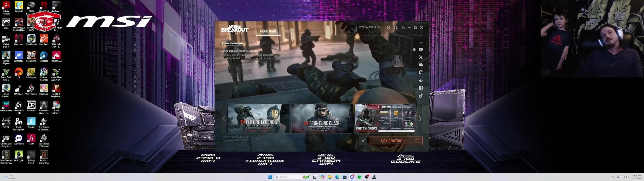Switch to the NEWS tab
Image resolution: width=644 pixels, height=181 pixels.
click(x=289, y=31)
